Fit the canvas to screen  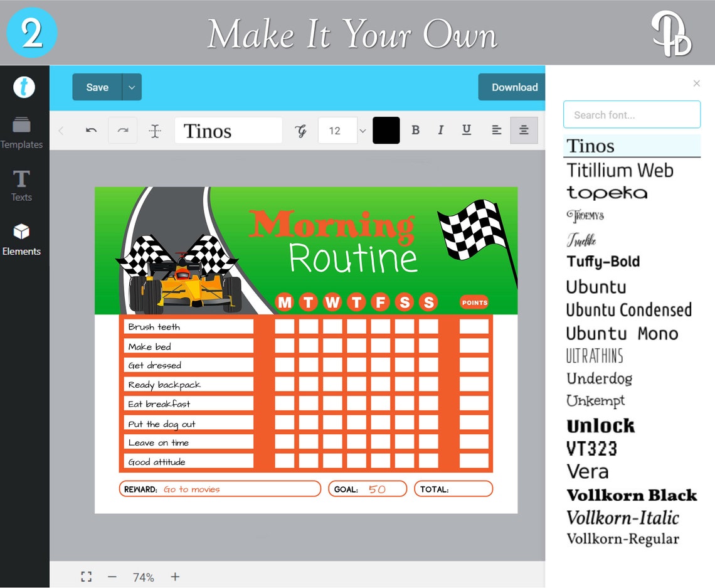tap(87, 576)
